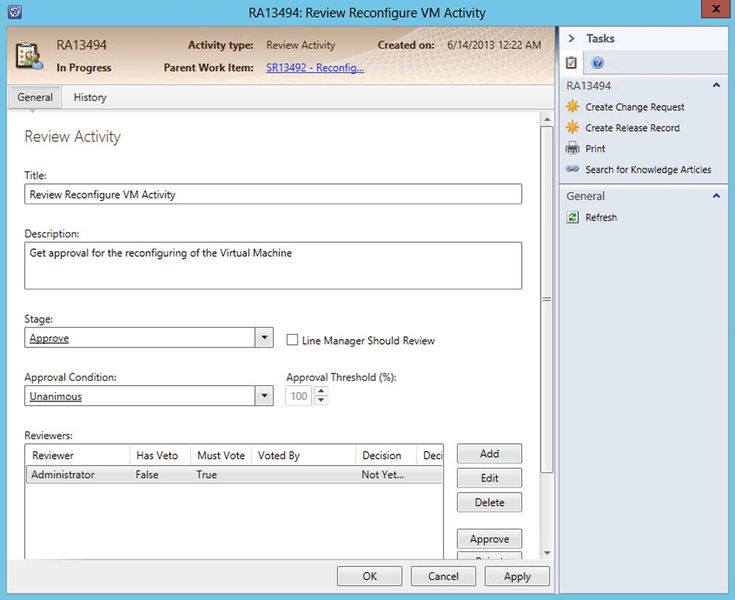Select the General tab
Image resolution: width=735 pixels, height=600 pixels.
[35, 98]
